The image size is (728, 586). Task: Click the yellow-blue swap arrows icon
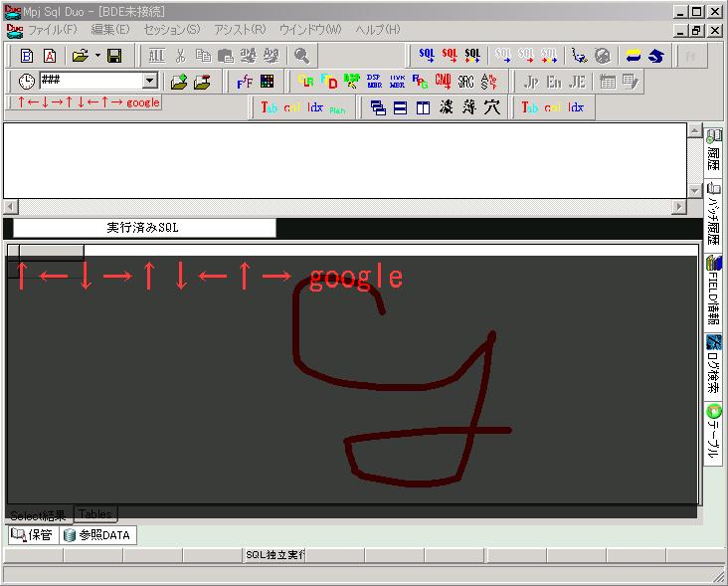click(634, 56)
